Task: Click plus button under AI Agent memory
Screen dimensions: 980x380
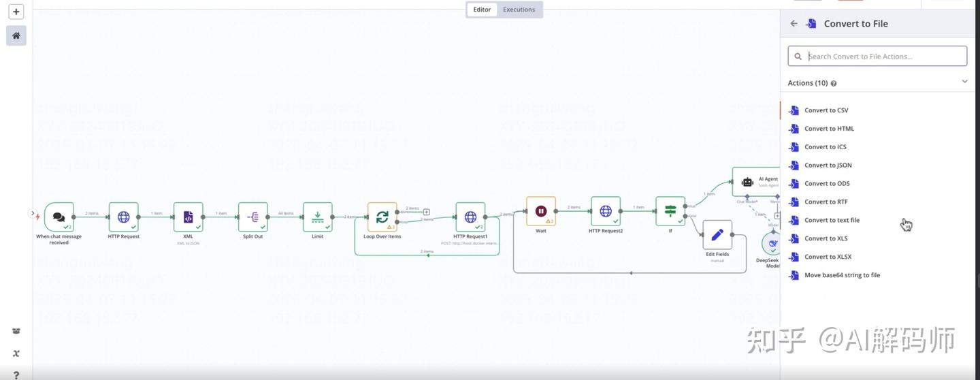Action: pyautogui.click(x=777, y=216)
